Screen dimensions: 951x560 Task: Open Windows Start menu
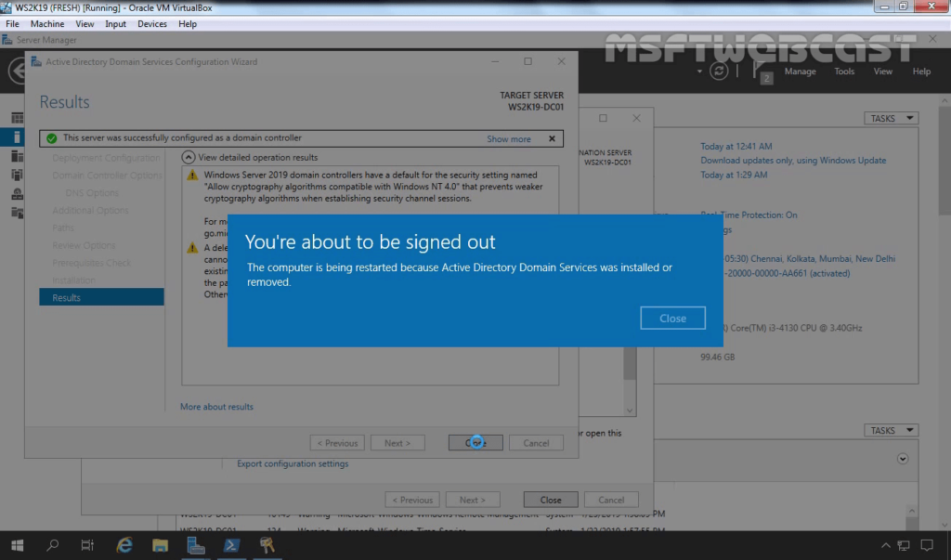tap(17, 545)
